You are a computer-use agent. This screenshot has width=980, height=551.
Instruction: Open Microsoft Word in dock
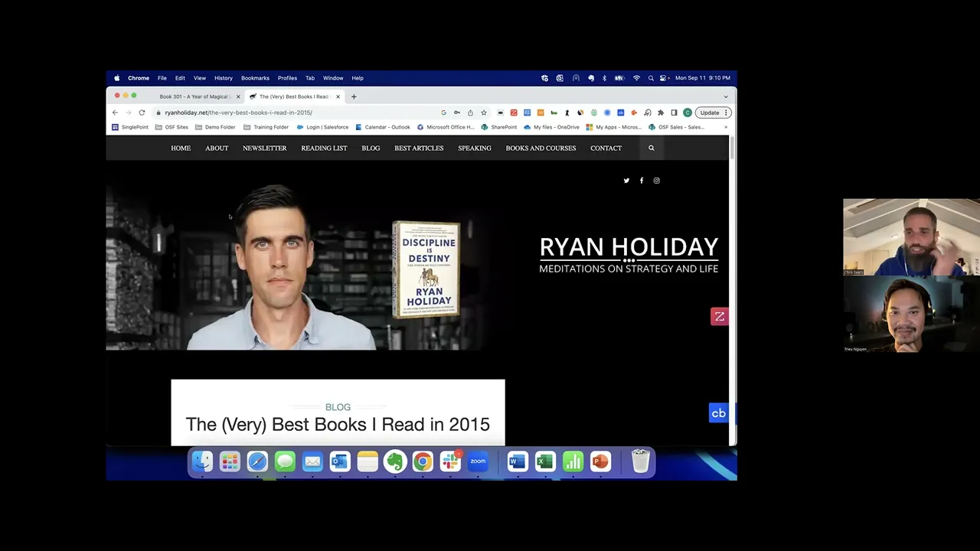coord(518,461)
